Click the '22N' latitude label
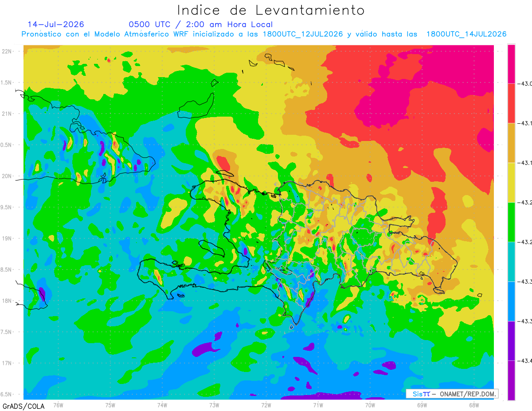The height and width of the screenshot is (411, 532). point(7,51)
